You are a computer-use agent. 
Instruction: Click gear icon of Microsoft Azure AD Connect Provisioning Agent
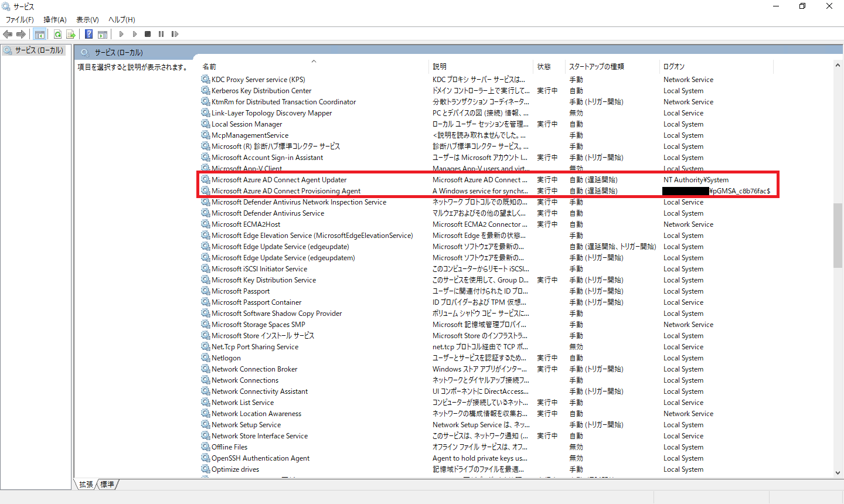click(x=205, y=190)
